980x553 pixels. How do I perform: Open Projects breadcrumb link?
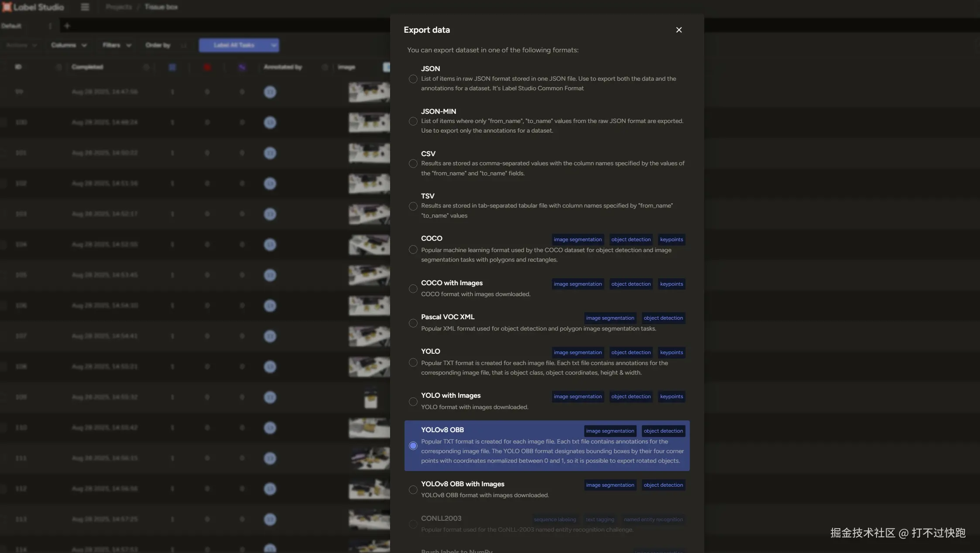point(119,7)
